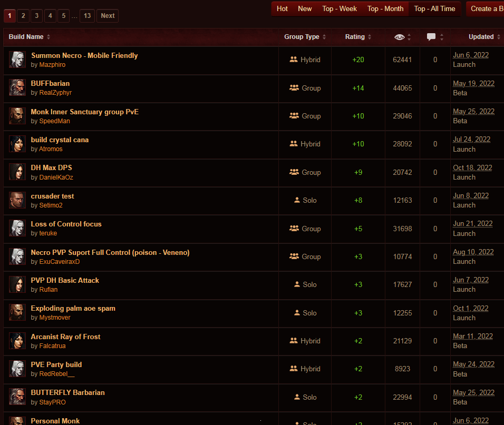Go to page 5 of results
Screen dimensions: 504x425
click(x=64, y=16)
